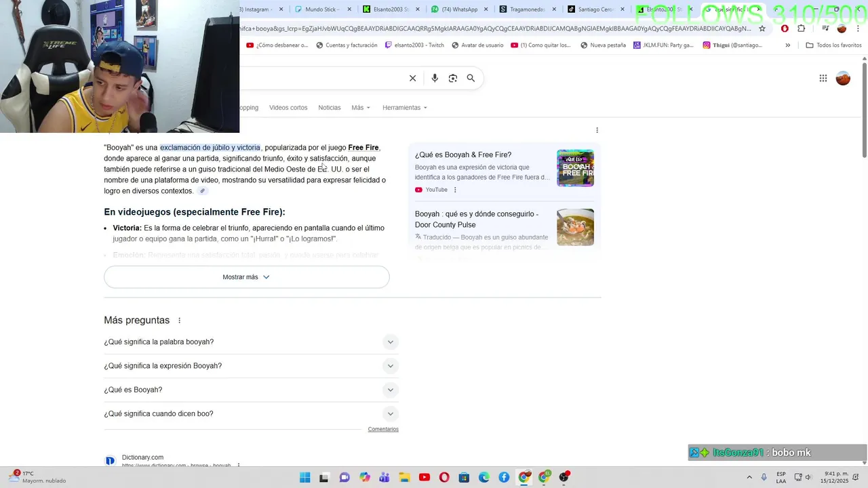Image resolution: width=868 pixels, height=488 pixels.
Task: Open Facebook from the taskbar
Action: 504,477
